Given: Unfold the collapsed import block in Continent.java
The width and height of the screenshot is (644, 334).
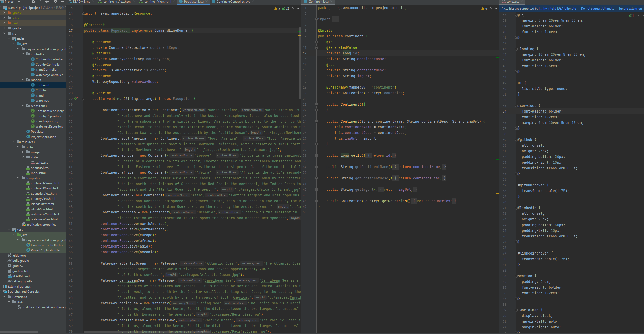Looking at the screenshot, I should click(316, 19).
